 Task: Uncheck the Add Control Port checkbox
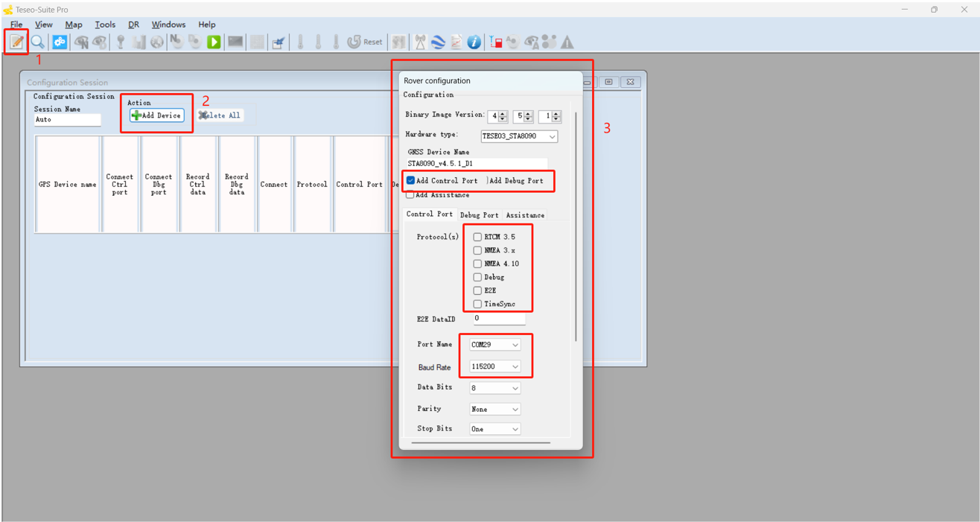(410, 181)
